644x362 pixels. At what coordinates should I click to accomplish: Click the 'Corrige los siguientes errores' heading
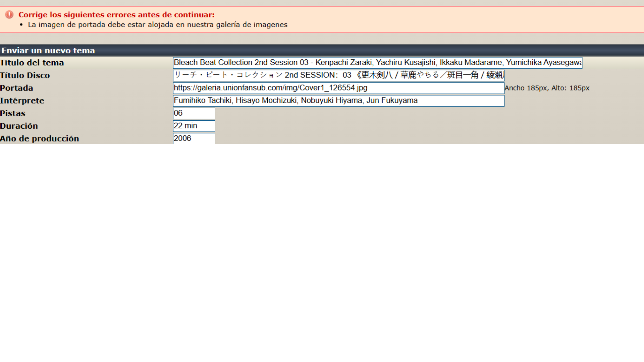click(x=116, y=15)
